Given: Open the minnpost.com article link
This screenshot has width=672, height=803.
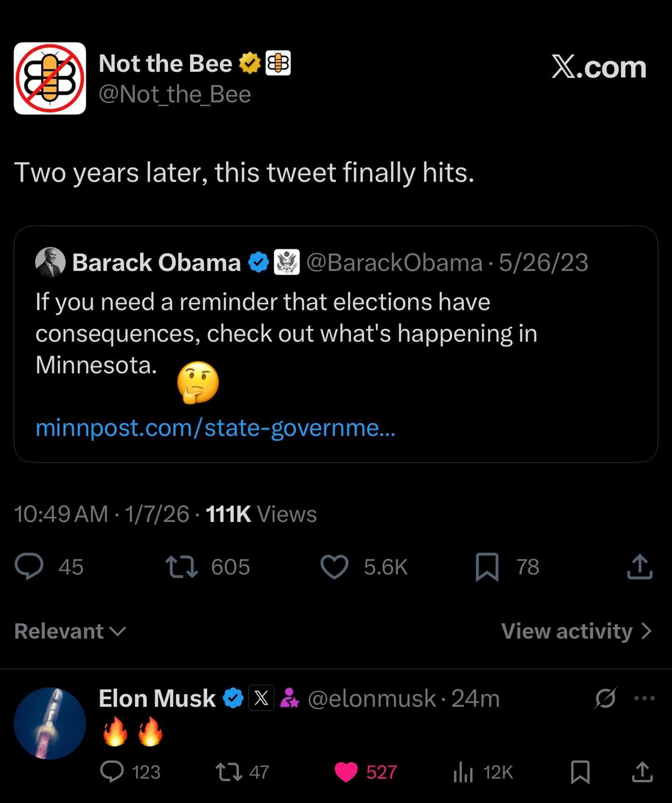Looking at the screenshot, I should (x=216, y=428).
